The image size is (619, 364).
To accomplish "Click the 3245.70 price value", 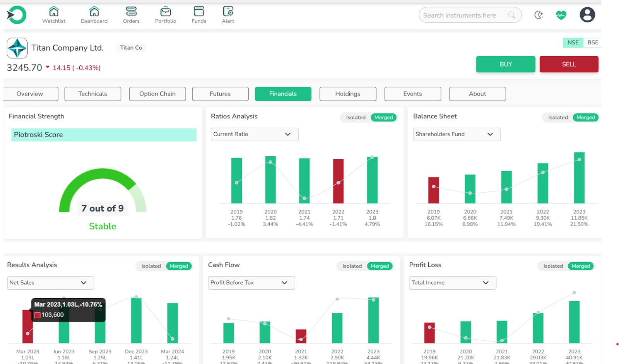I will point(24,68).
